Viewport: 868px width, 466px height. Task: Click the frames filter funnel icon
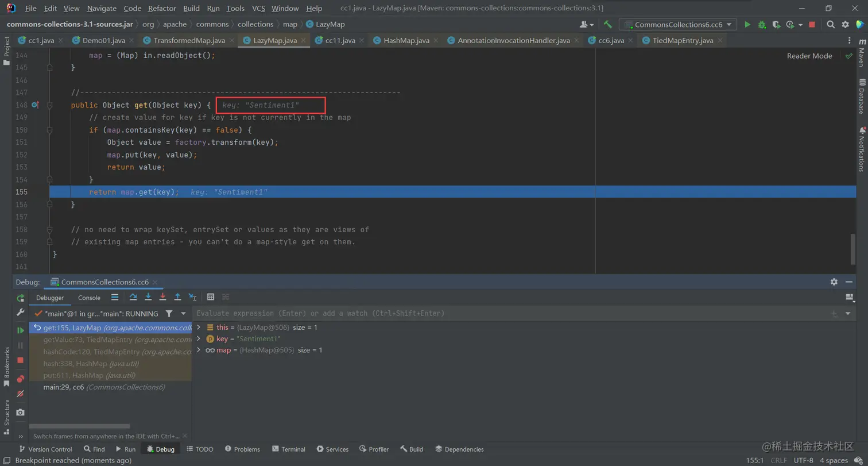(169, 314)
